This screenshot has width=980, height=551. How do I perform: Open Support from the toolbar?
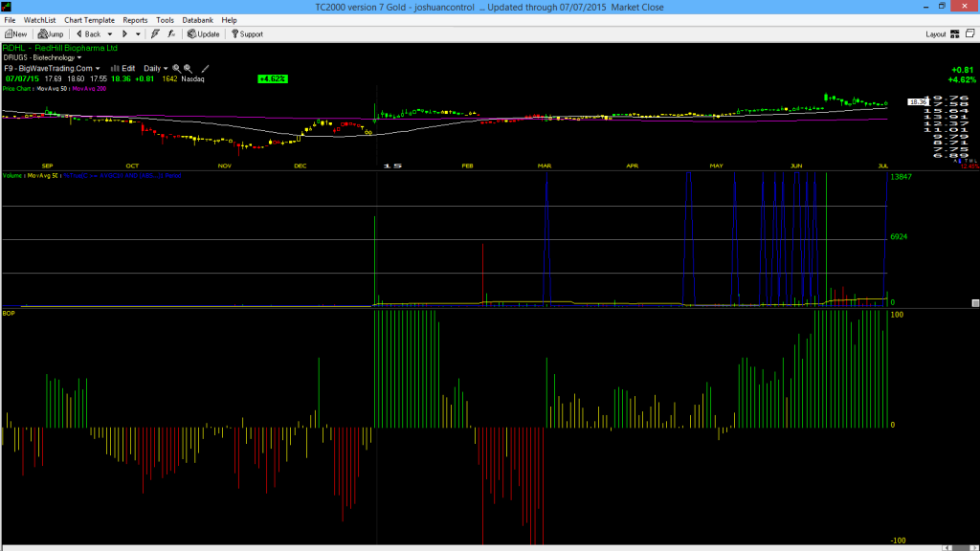pos(248,34)
